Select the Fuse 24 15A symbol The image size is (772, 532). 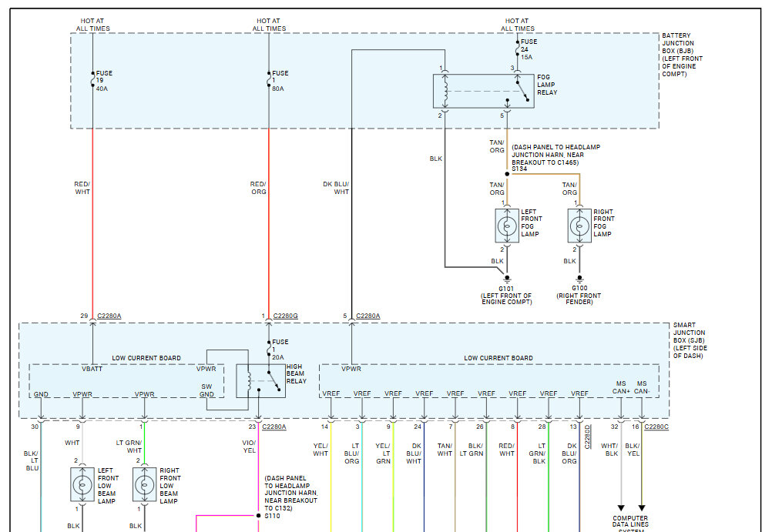[518, 49]
